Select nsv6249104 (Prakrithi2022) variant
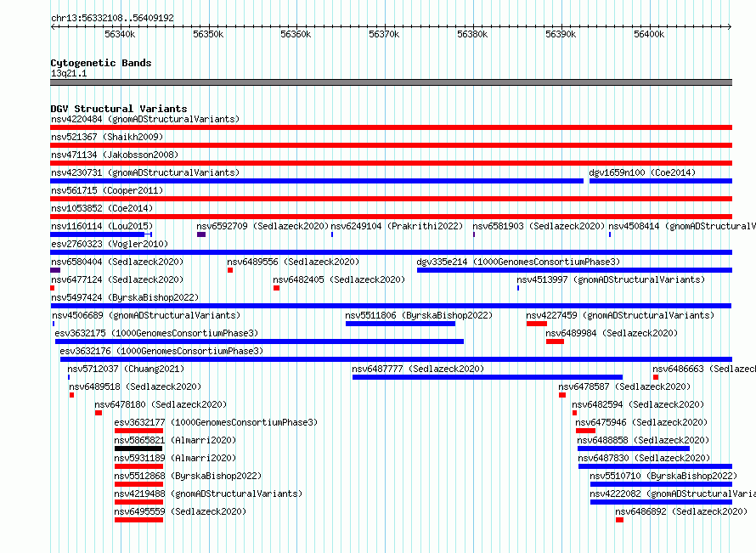756x553 pixels. pos(397,226)
